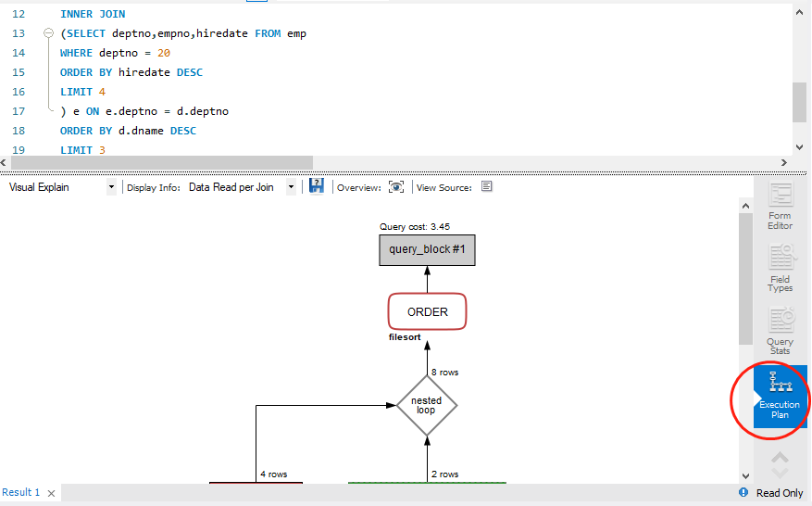Click the number 20 on line 14
Screen dimensions: 812x506
[x=164, y=53]
